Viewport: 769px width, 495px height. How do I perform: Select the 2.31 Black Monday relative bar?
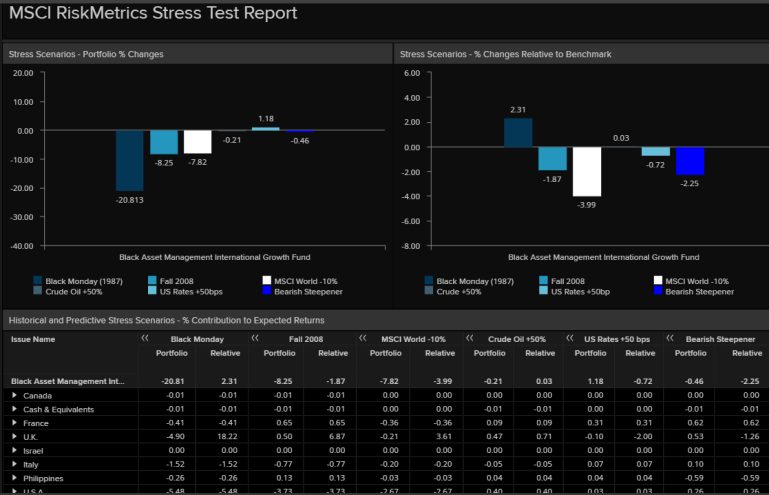[518, 132]
